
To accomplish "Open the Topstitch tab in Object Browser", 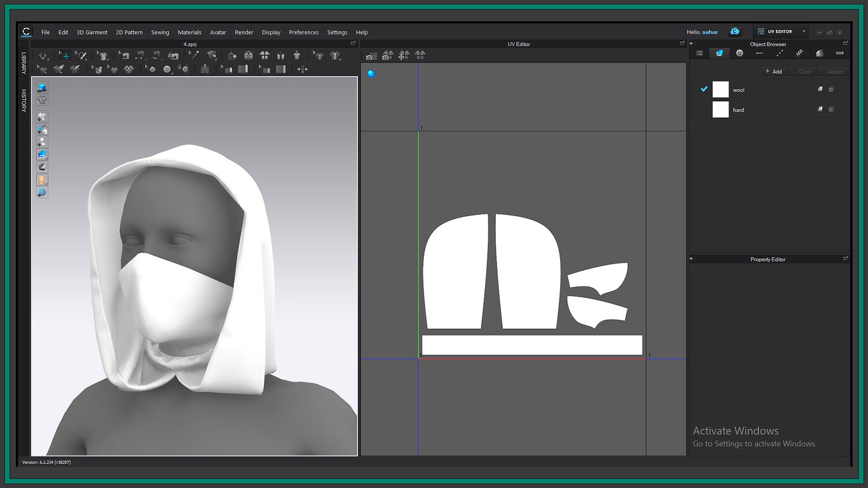I will coord(779,53).
